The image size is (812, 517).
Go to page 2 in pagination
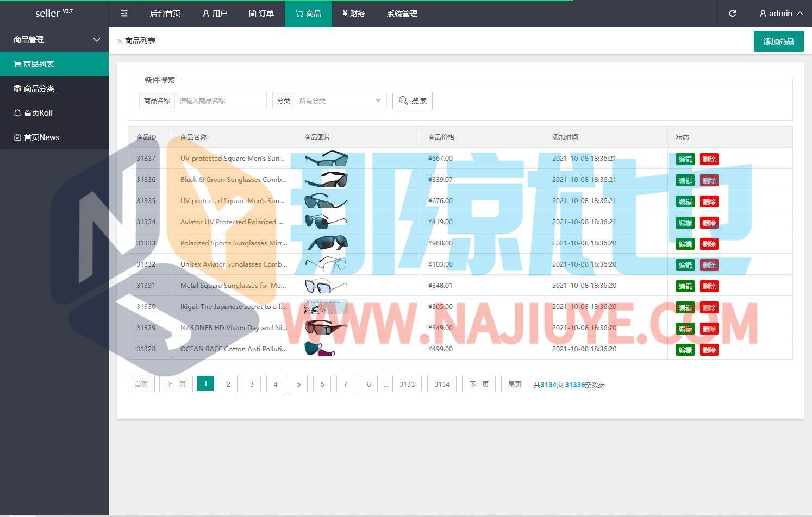pos(228,384)
